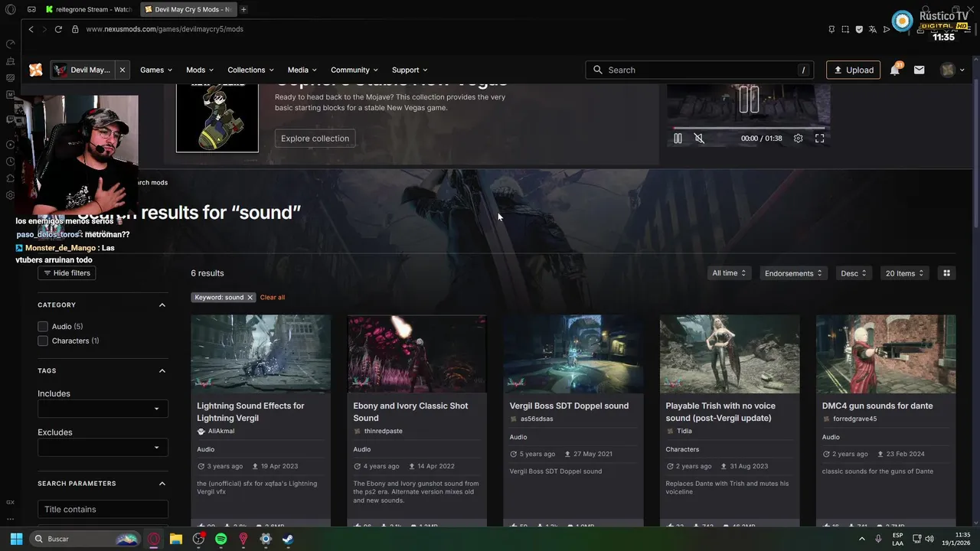Click Explore collection button

tap(315, 139)
